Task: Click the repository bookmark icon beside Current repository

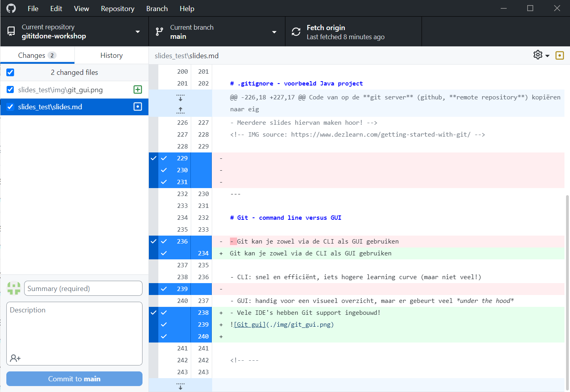Action: click(11, 31)
